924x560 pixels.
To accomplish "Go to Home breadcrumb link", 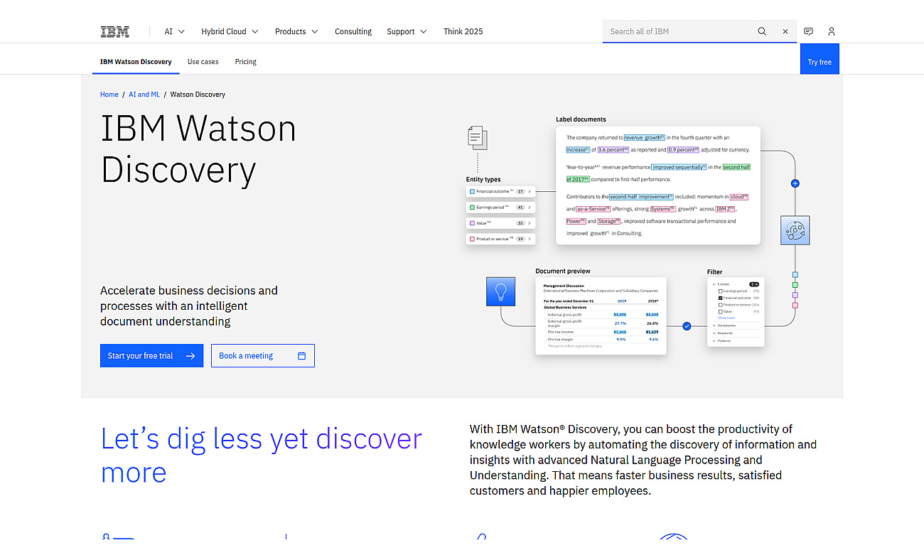I will coord(109,95).
